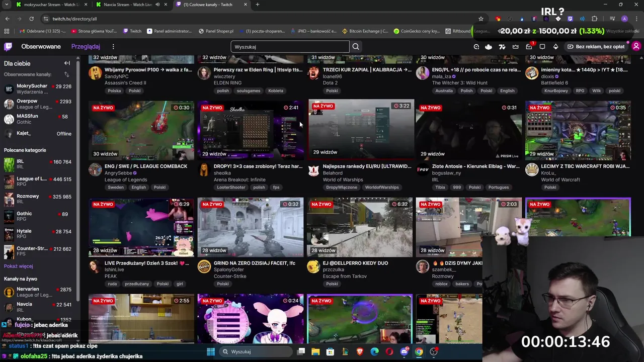Go back in browser history
This screenshot has width=644, height=362.
[7, 19]
